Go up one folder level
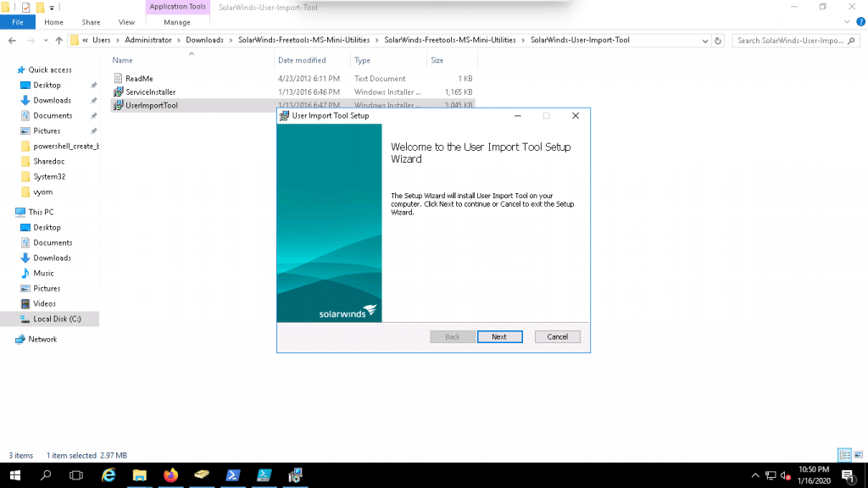This screenshot has width=868, height=488. coord(58,40)
